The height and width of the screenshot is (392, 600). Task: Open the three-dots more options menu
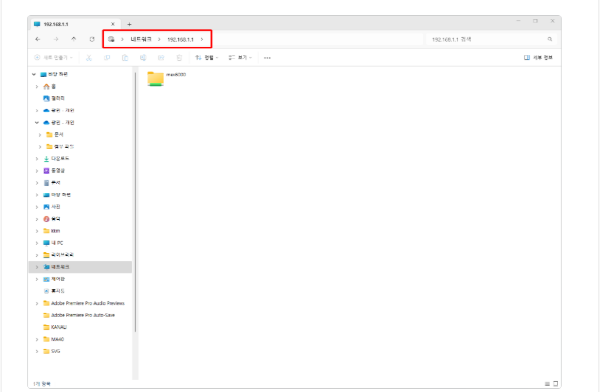267,58
